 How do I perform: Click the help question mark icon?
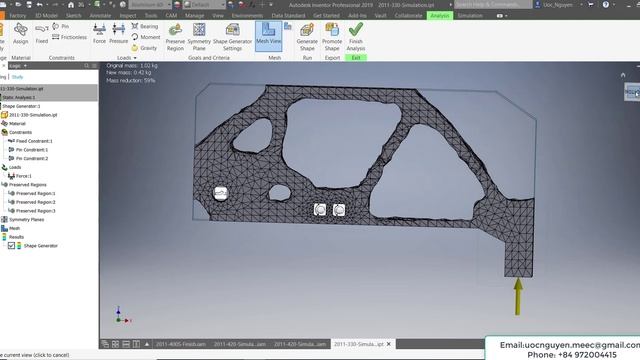606,5
